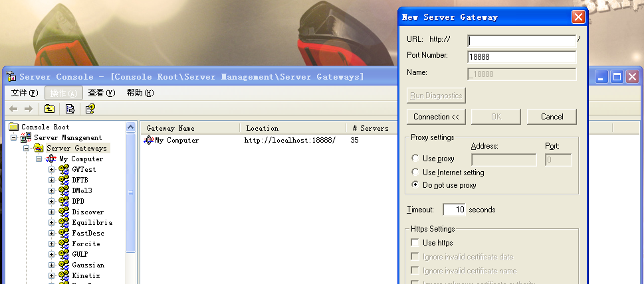The width and height of the screenshot is (644, 284).
Task: Expand the Gaussian tree node
Action: click(51, 265)
